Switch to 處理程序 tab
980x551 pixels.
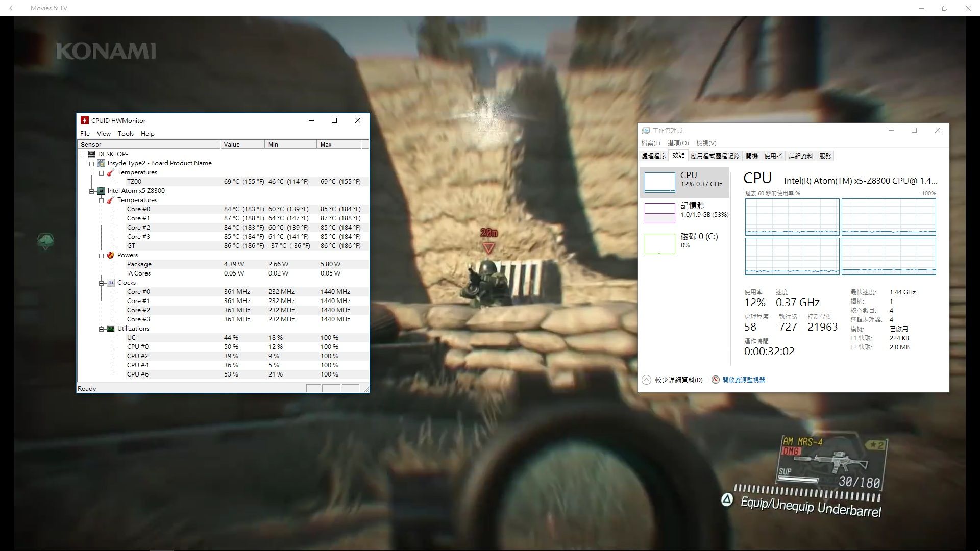point(654,156)
